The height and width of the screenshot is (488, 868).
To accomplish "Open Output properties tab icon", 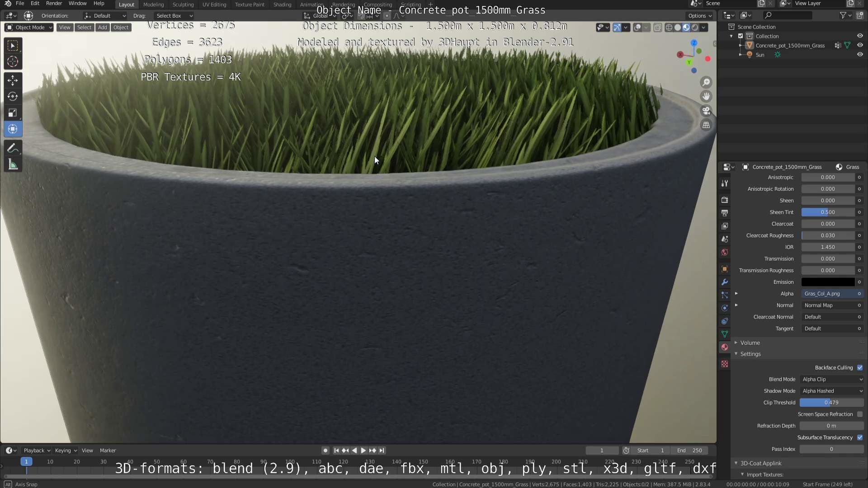I will (725, 213).
